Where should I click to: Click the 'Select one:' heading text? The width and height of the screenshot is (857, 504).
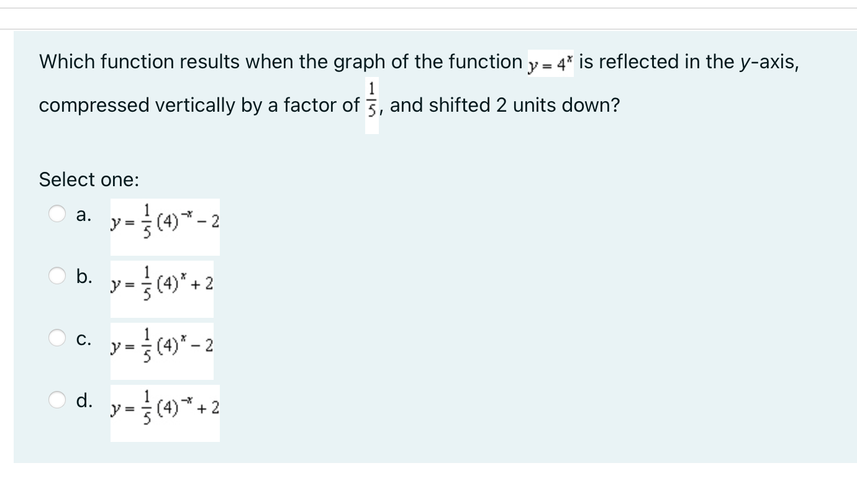(89, 179)
